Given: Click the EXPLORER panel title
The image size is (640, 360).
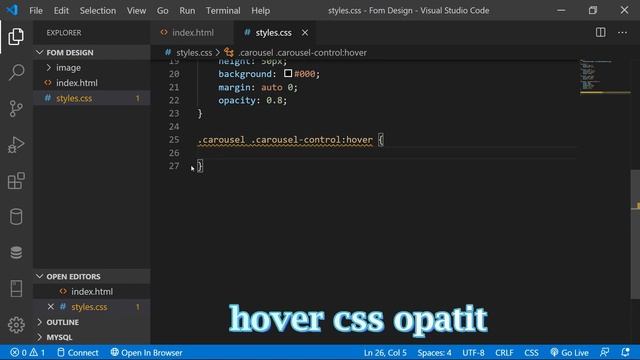Looking at the screenshot, I should pos(64,33).
